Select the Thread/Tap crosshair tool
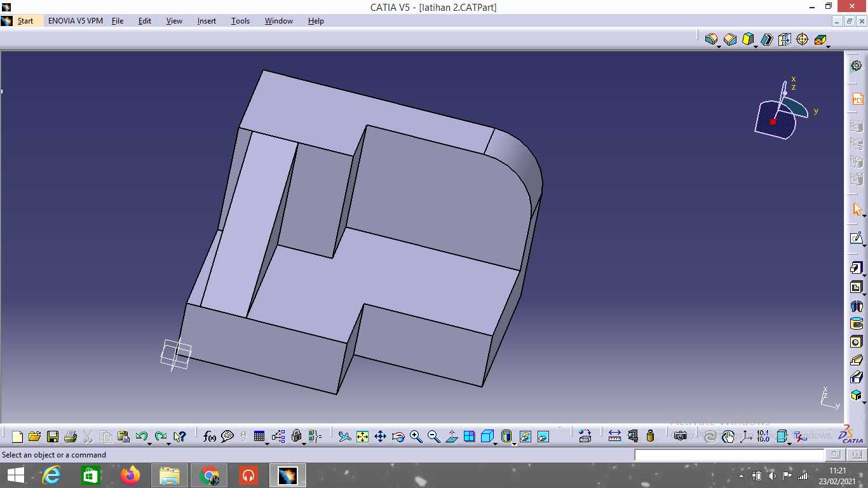Image resolution: width=868 pixels, height=488 pixels. point(802,39)
